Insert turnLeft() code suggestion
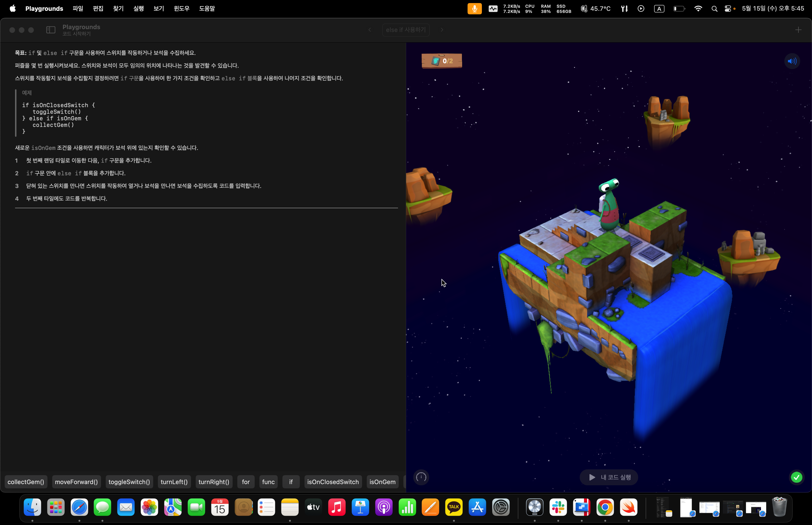 click(174, 482)
